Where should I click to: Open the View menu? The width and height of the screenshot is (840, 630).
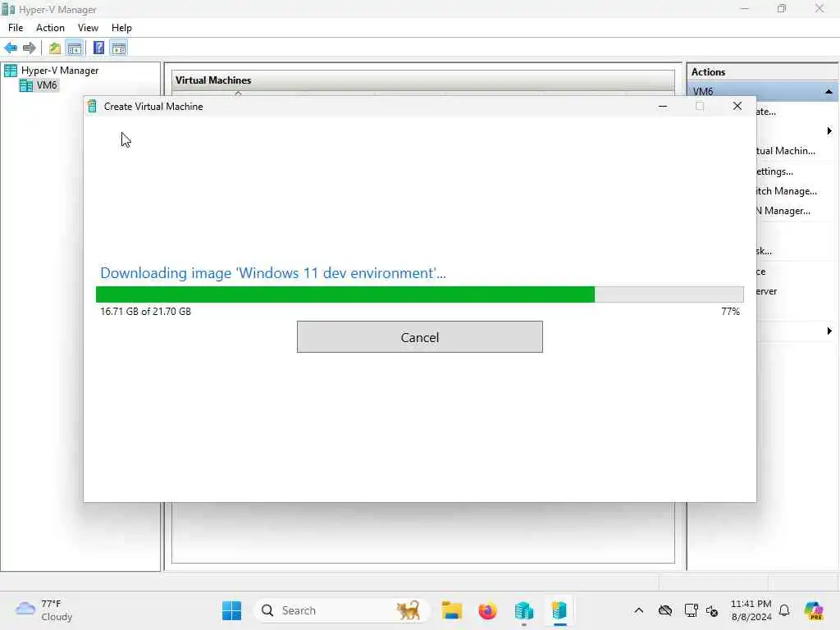coord(88,28)
